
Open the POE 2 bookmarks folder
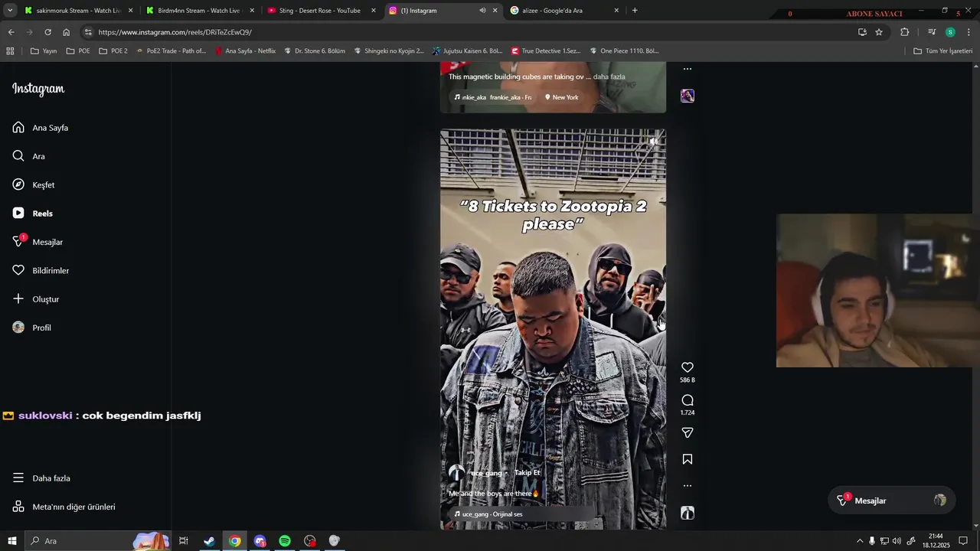pyautogui.click(x=113, y=51)
